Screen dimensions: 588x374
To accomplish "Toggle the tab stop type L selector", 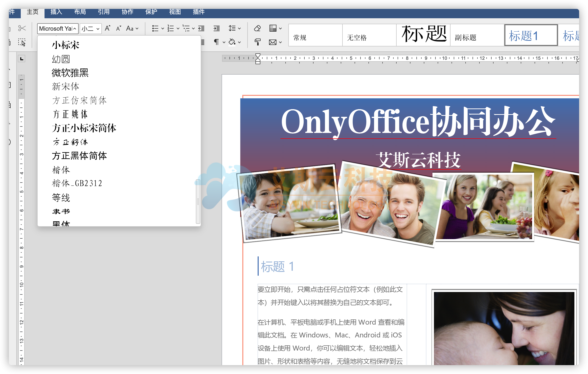I will click(x=22, y=59).
